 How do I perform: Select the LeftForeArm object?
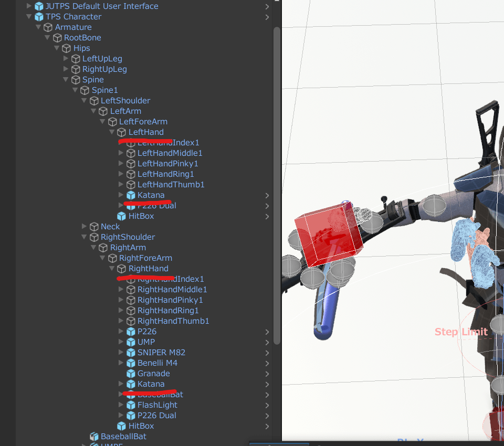tap(143, 122)
